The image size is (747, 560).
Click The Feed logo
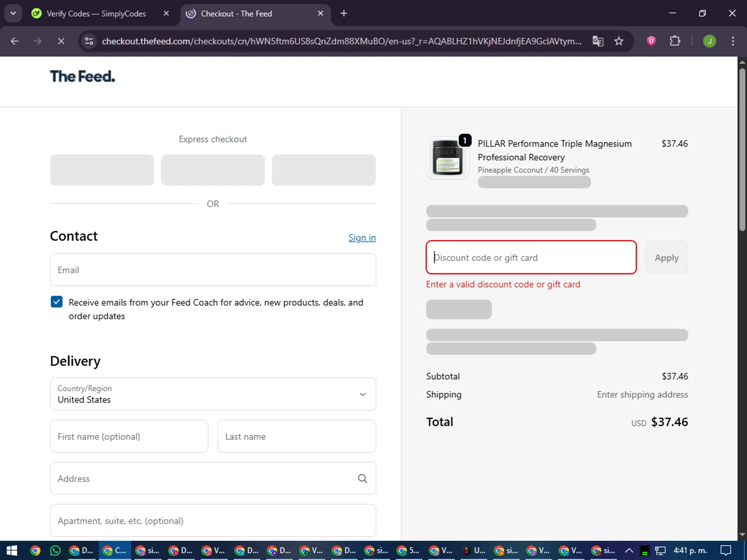tap(83, 76)
